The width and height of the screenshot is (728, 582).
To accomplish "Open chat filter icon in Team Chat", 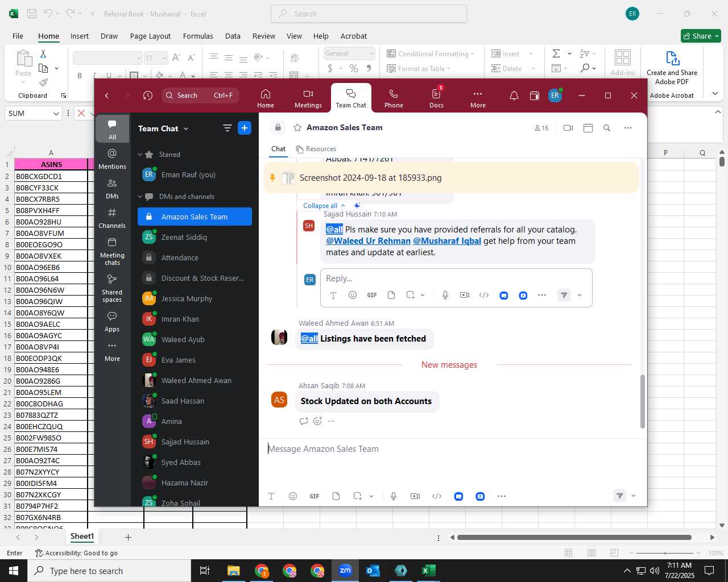I will pos(227,128).
